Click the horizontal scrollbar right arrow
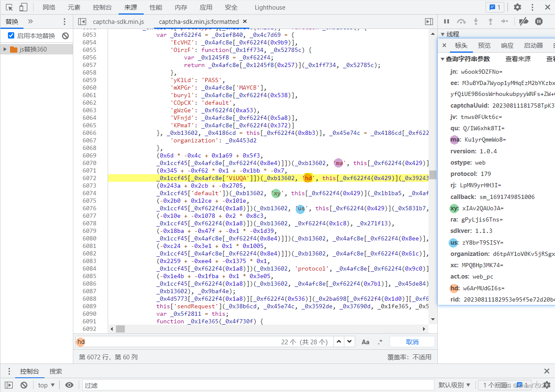The width and height of the screenshot is (555, 392). (x=424, y=329)
